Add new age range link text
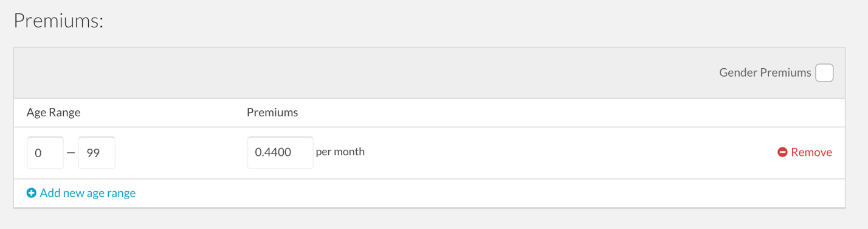The height and width of the screenshot is (229, 868). (88, 193)
